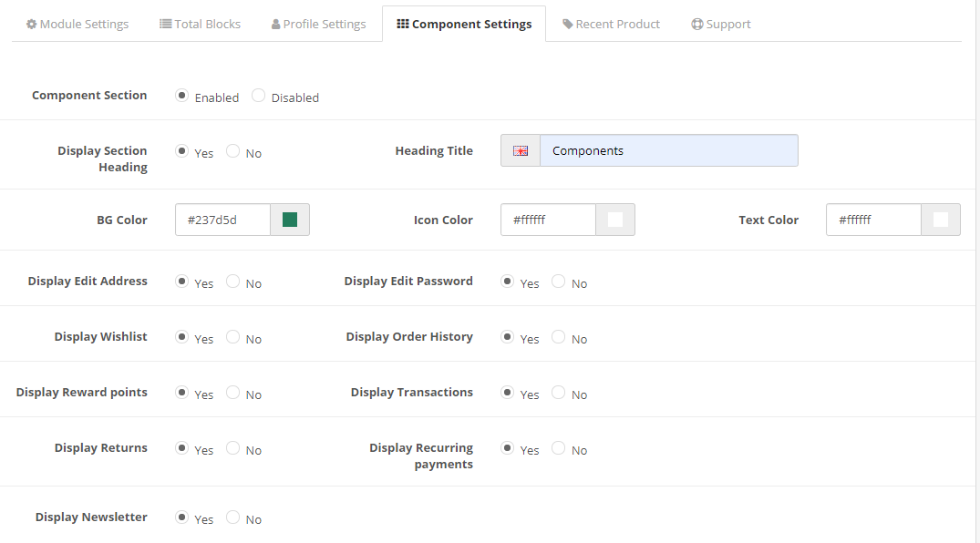Click the Heading Title text field

pos(668,151)
